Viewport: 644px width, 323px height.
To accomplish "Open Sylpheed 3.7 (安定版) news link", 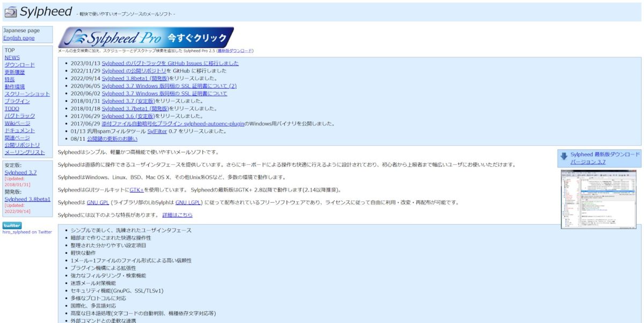I will (128, 101).
